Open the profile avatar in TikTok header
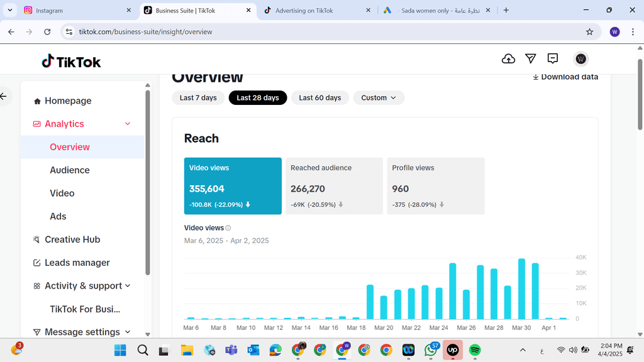The width and height of the screenshot is (644, 362). 581,58
